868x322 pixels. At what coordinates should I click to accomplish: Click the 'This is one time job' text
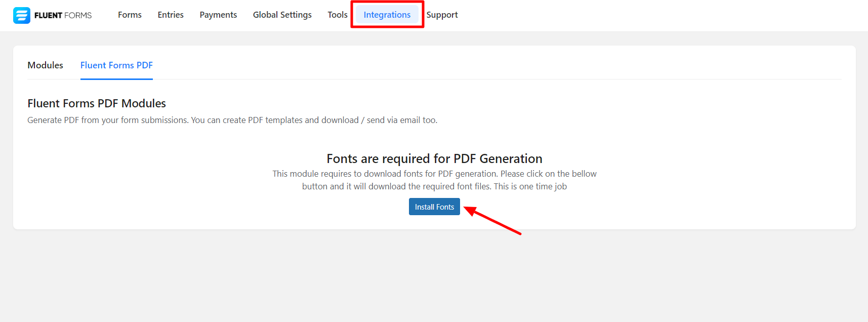point(530,186)
